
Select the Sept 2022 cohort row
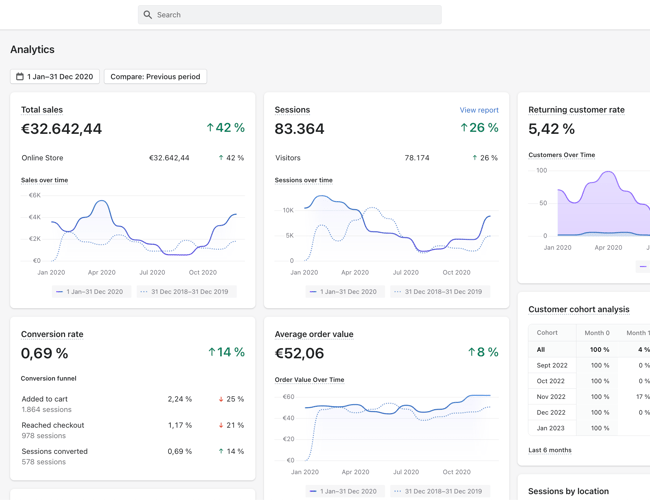pyautogui.click(x=552, y=365)
